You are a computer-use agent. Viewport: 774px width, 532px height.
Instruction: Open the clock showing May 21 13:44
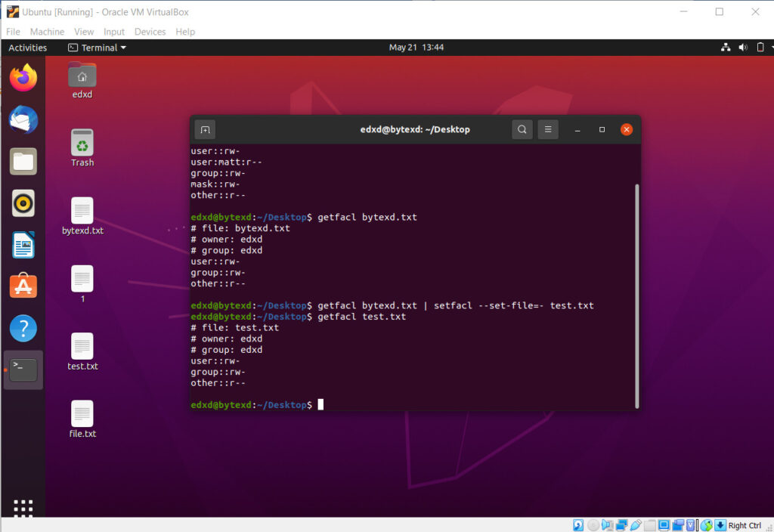pos(416,48)
